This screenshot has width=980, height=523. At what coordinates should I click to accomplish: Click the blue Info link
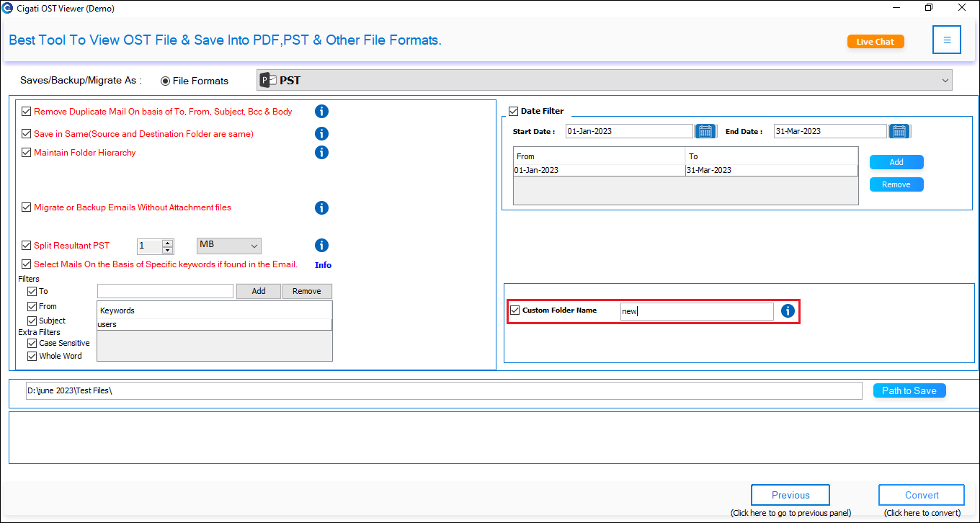tap(323, 265)
